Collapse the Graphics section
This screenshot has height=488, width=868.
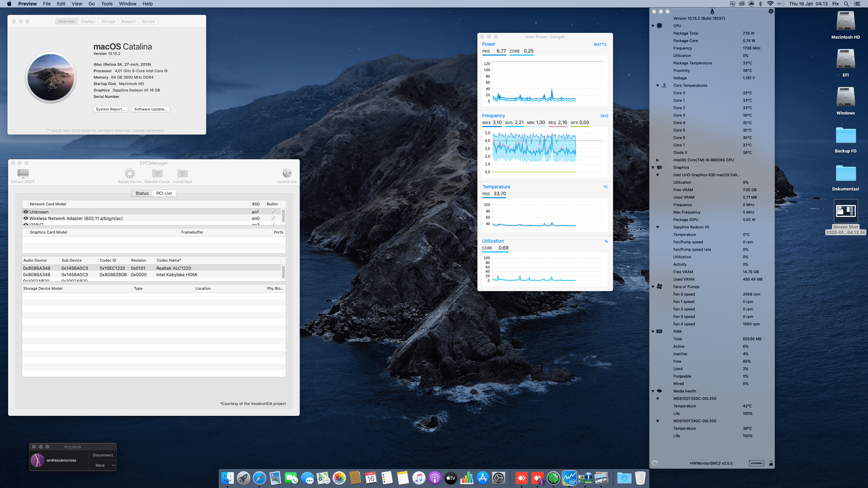pos(653,167)
